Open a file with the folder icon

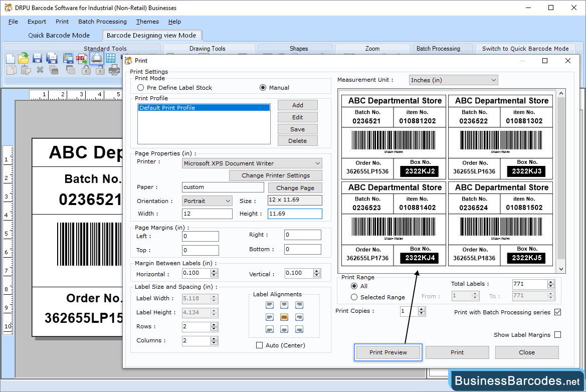pyautogui.click(x=24, y=58)
